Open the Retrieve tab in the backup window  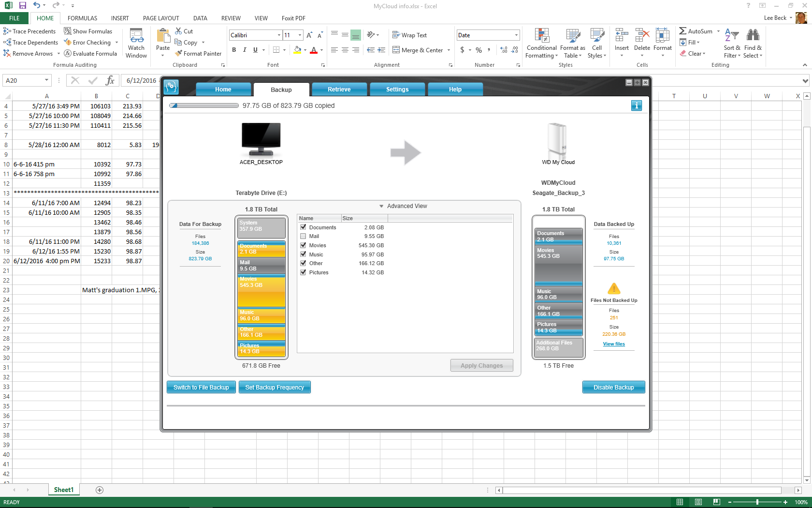point(339,90)
